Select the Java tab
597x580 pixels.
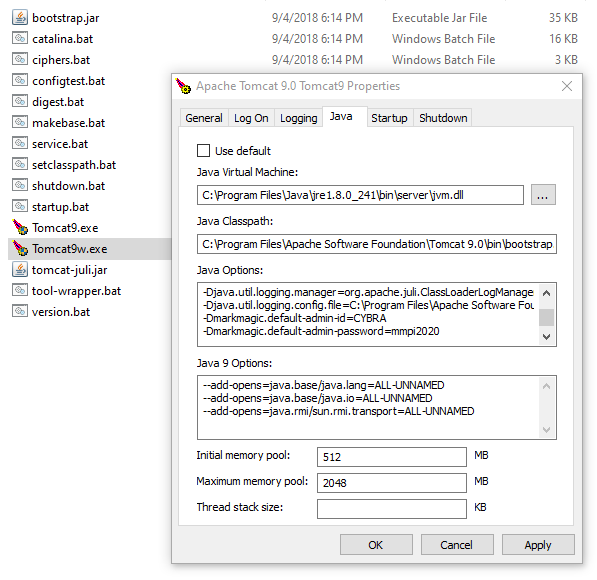pos(345,117)
